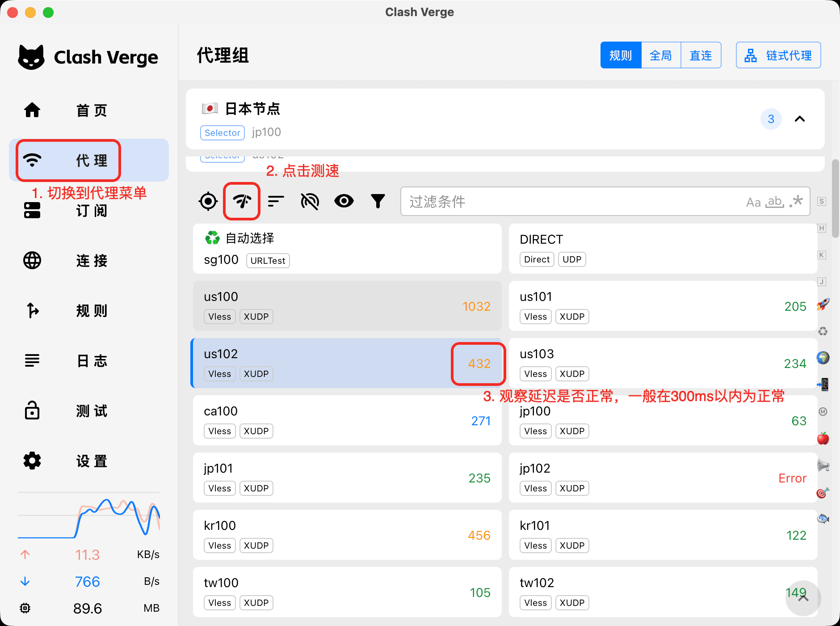
Task: Jump to the rocket group
Action: [x=823, y=304]
